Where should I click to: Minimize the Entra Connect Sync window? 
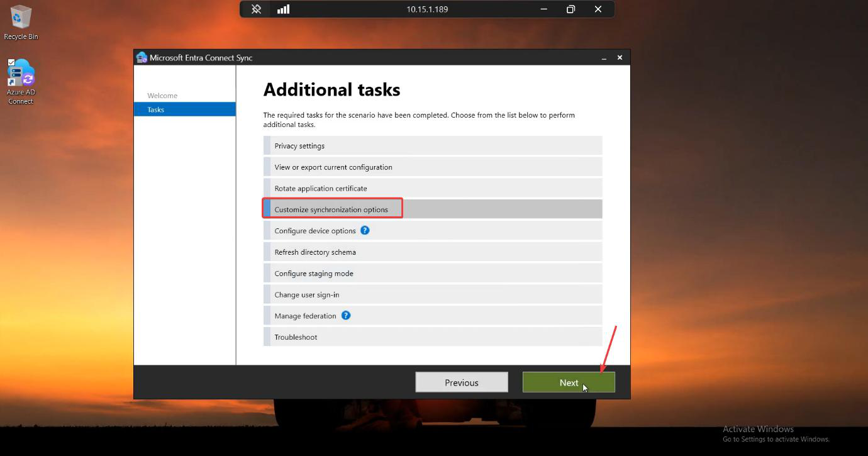[x=604, y=58]
